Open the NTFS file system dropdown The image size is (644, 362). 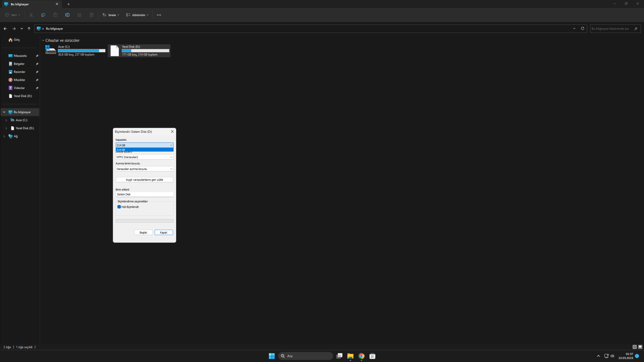[x=144, y=157]
